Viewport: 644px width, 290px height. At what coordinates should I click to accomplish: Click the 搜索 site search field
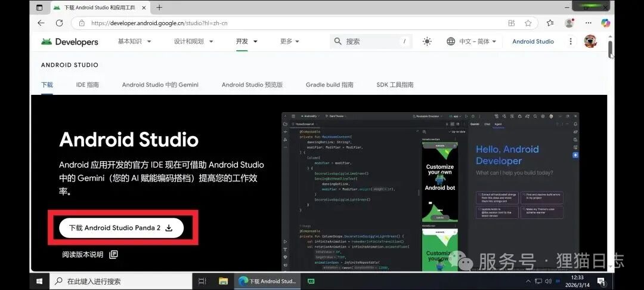tap(371, 41)
